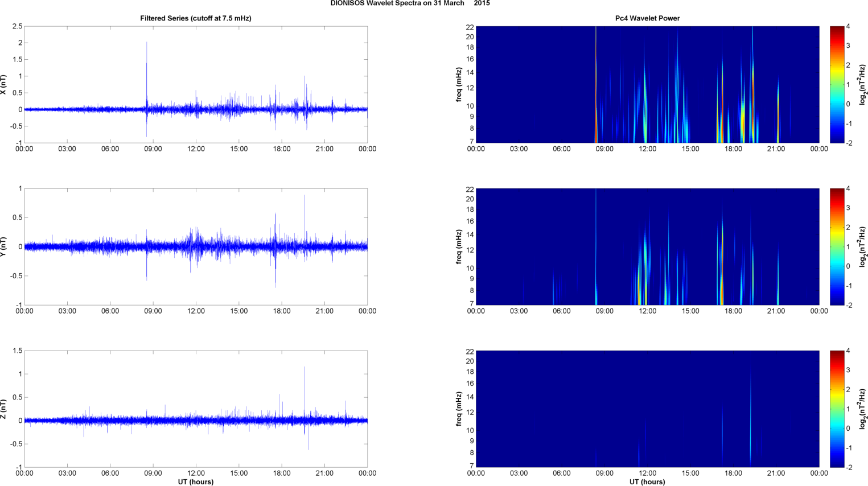Click the top spectrogram's 'freq (mHz)' label
Image resolution: width=868 pixels, height=486 pixels.
coord(459,84)
